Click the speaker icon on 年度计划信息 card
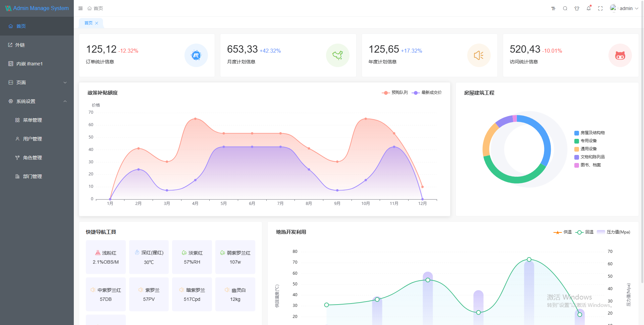The image size is (644, 325). pos(479,55)
